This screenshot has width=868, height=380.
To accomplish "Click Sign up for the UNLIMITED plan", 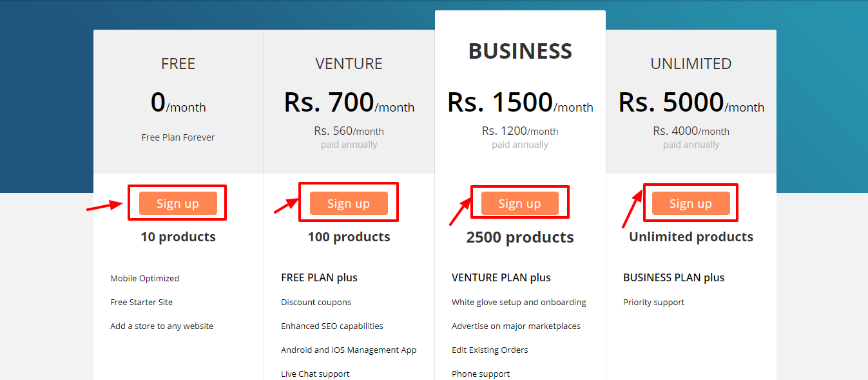I will coord(690,203).
